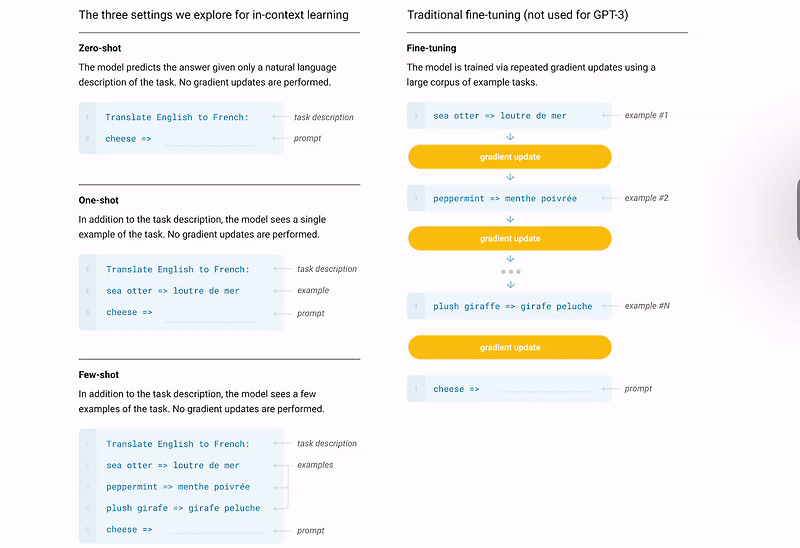This screenshot has width=800, height=548.
Task: Click the bracket arrow beside the Few-shot "examples" label
Action: (288, 486)
